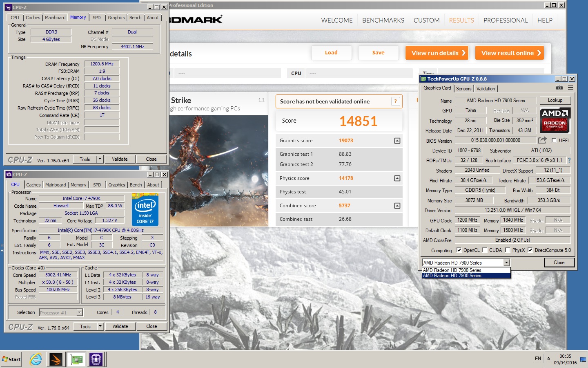Toggle the DirectCompute 5.0 checkbox
Image resolution: width=588 pixels, height=368 pixels.
pos(530,250)
